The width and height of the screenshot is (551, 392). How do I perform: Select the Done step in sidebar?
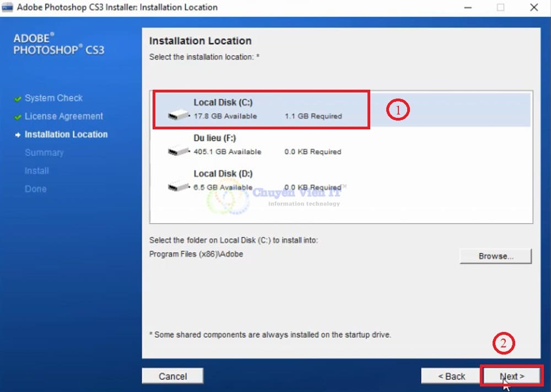pyautogui.click(x=35, y=189)
